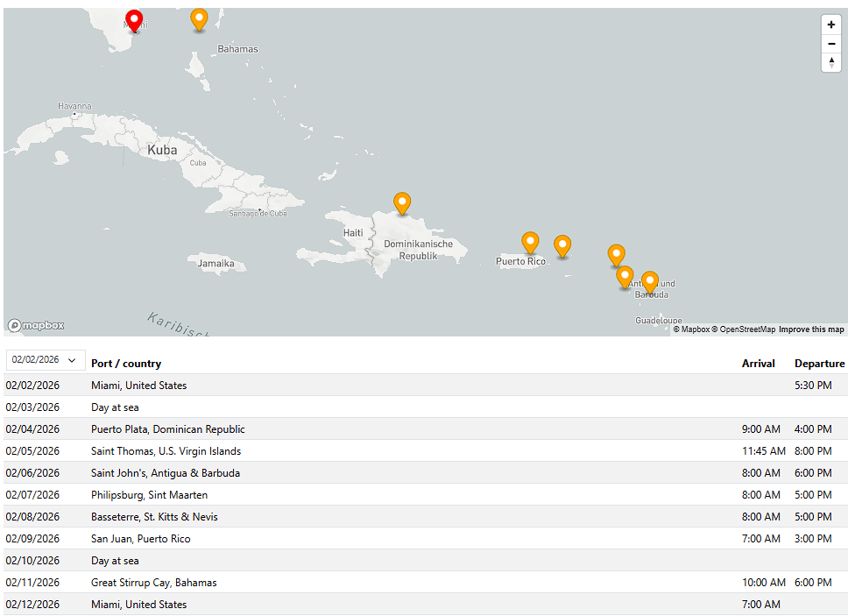855x616 pixels.
Task: Click the Departure column header
Action: pyautogui.click(x=819, y=364)
